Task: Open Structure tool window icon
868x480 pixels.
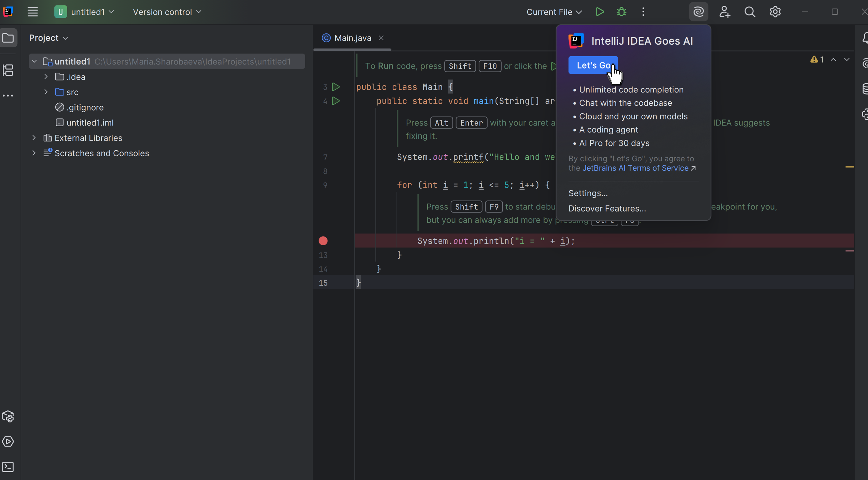Action: click(x=8, y=70)
